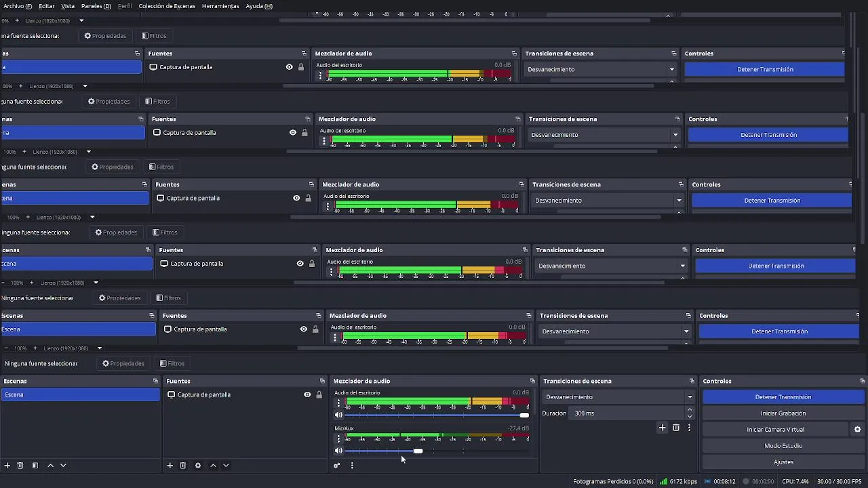Viewport: 868px width, 488px height.
Task: Delete selected scene using Escenas trash icon
Action: point(20,466)
